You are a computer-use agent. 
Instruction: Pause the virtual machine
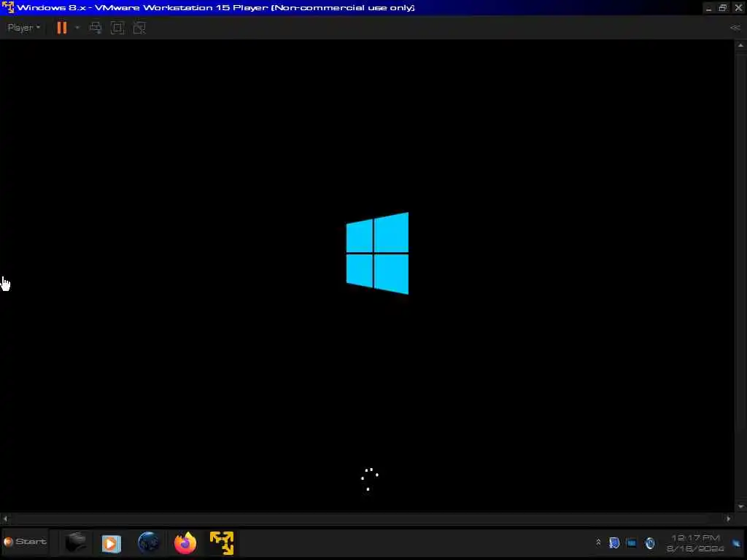click(x=62, y=28)
